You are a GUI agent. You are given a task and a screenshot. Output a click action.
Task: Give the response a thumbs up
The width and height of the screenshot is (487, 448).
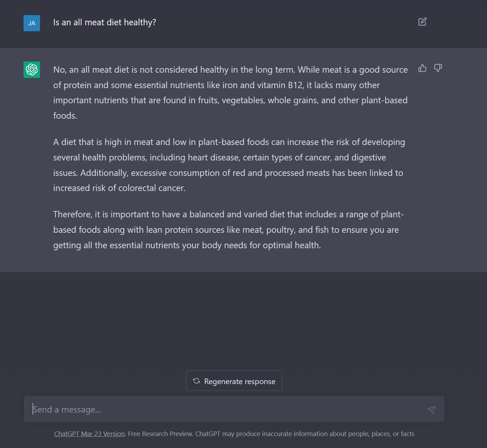point(422,68)
